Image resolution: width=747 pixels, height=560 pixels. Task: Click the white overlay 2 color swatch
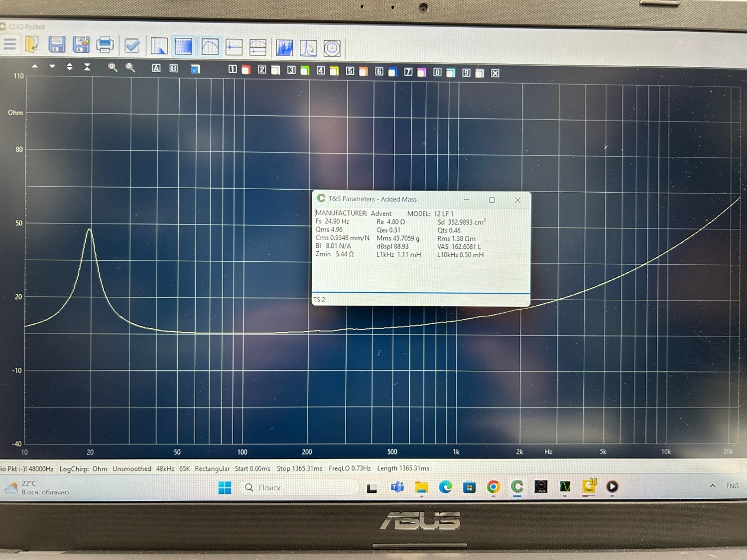click(275, 71)
